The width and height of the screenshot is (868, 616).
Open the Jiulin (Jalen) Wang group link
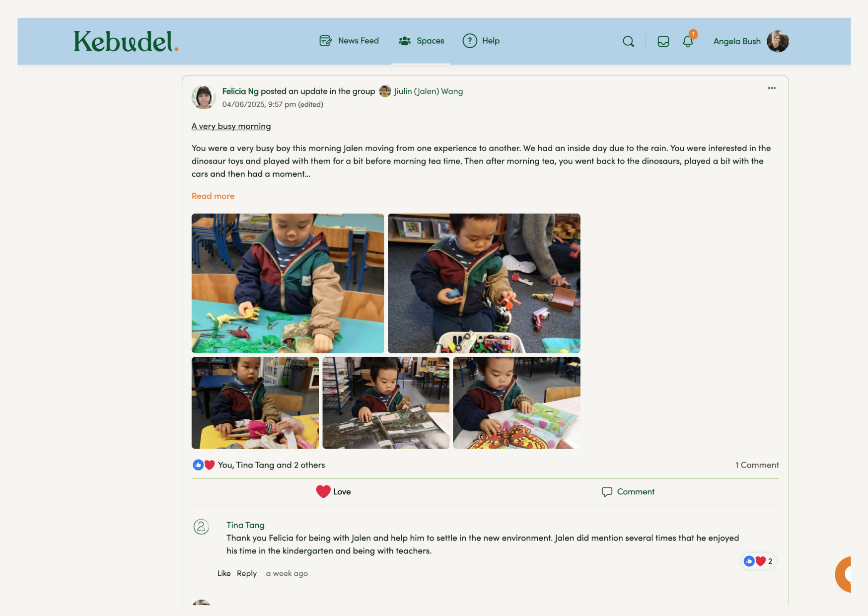coord(428,91)
